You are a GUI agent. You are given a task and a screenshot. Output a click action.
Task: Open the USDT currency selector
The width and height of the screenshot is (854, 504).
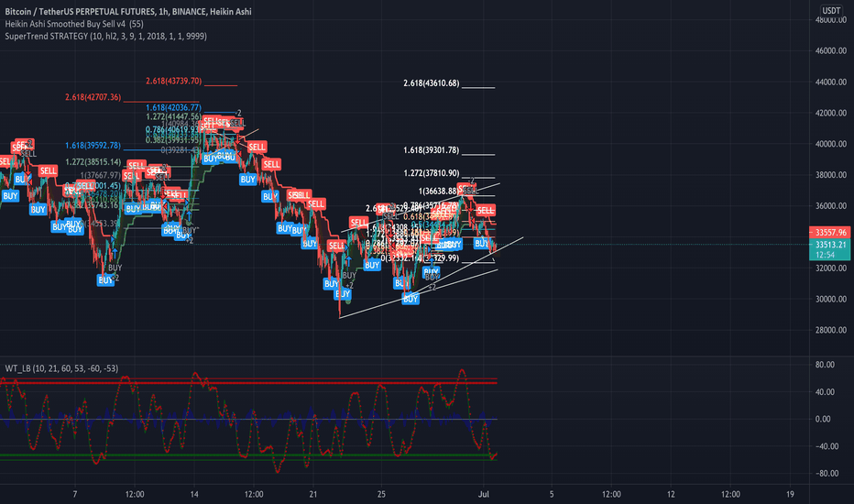[830, 10]
